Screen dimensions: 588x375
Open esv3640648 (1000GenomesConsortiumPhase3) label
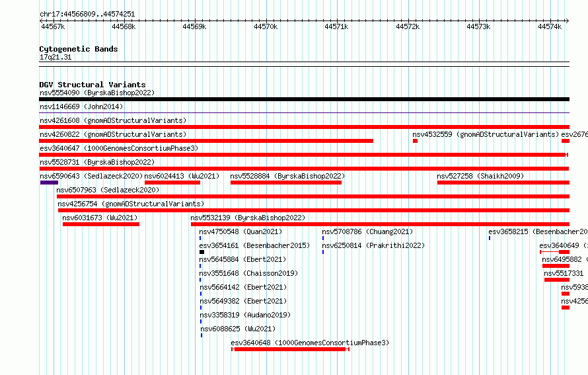[x=310, y=343]
